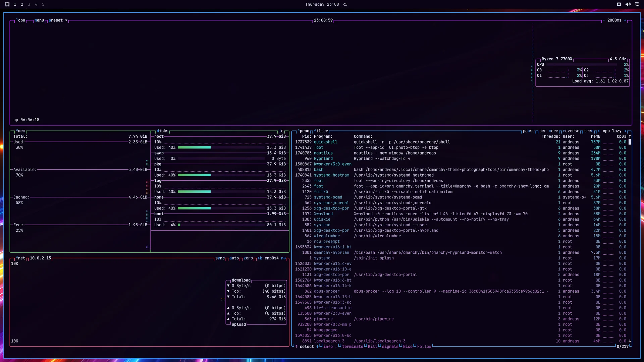
Task: Switch to workspace 2
Action: pos(22,4)
